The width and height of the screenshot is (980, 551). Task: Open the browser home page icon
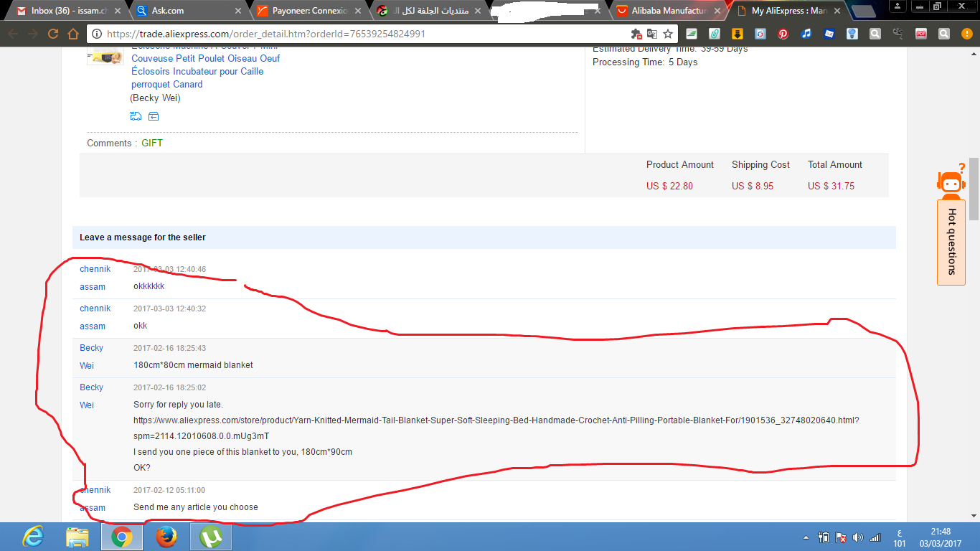tap(72, 34)
